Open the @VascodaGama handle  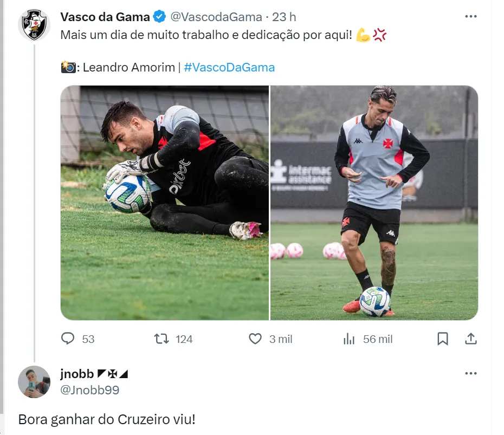coord(216,17)
